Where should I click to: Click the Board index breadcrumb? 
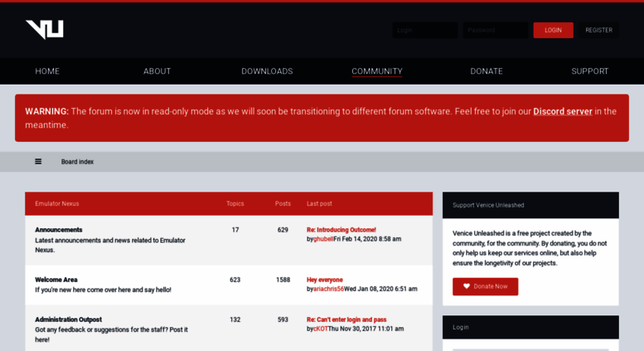pyautogui.click(x=77, y=162)
